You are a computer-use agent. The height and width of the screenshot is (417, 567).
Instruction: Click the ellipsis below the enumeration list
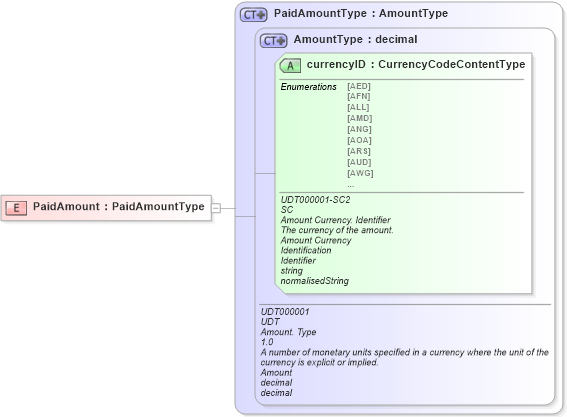point(350,186)
